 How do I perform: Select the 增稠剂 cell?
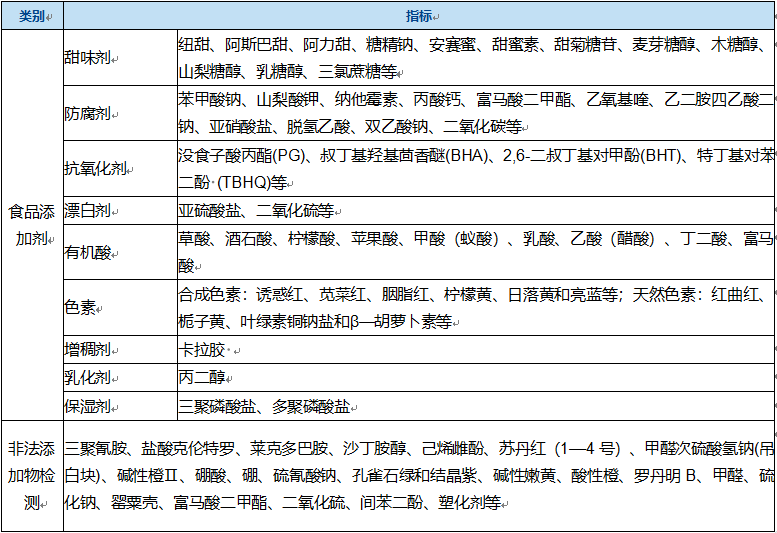[x=88, y=350]
